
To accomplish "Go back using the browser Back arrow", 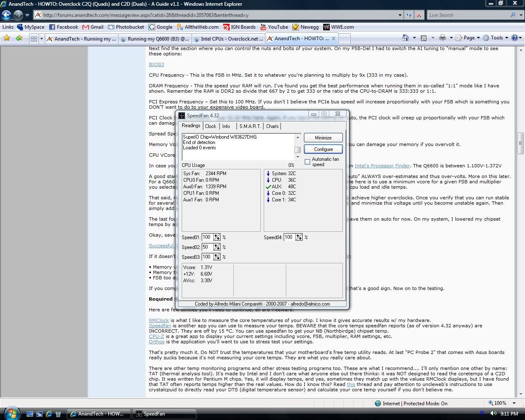I will click(6, 15).
